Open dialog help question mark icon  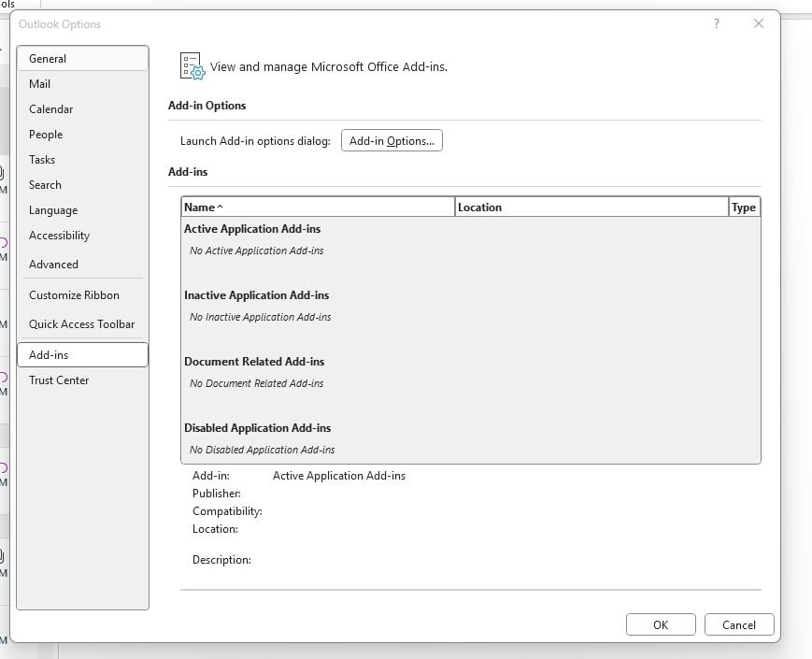click(716, 23)
